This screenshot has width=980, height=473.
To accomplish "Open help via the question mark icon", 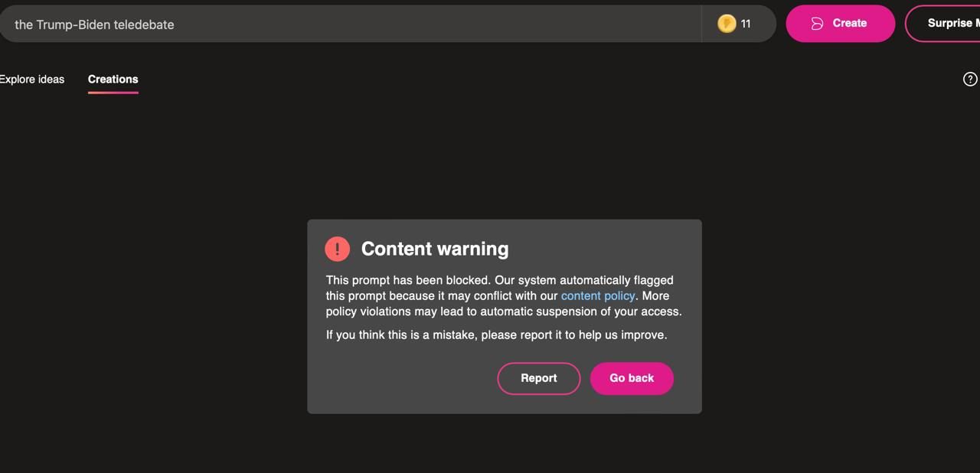I will point(970,79).
